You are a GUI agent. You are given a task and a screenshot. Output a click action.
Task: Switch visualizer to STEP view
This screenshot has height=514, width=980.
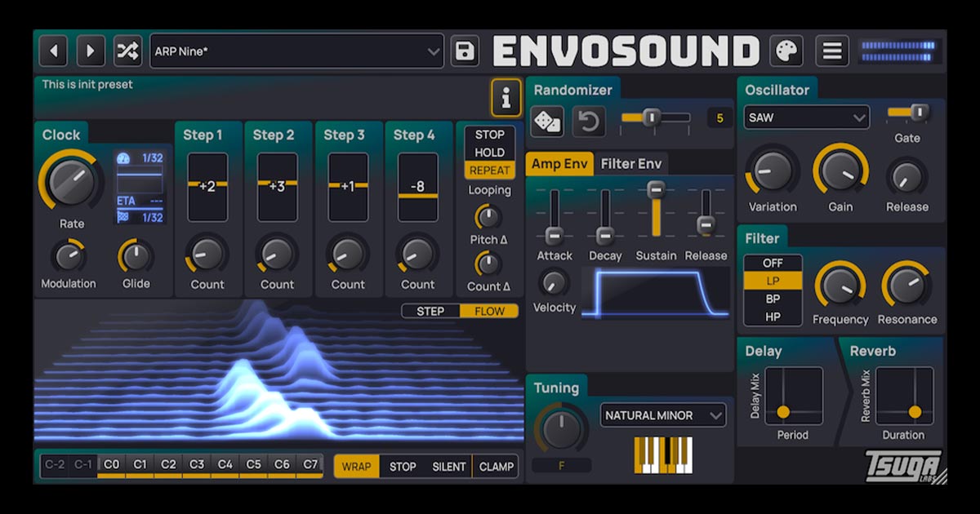click(x=429, y=312)
